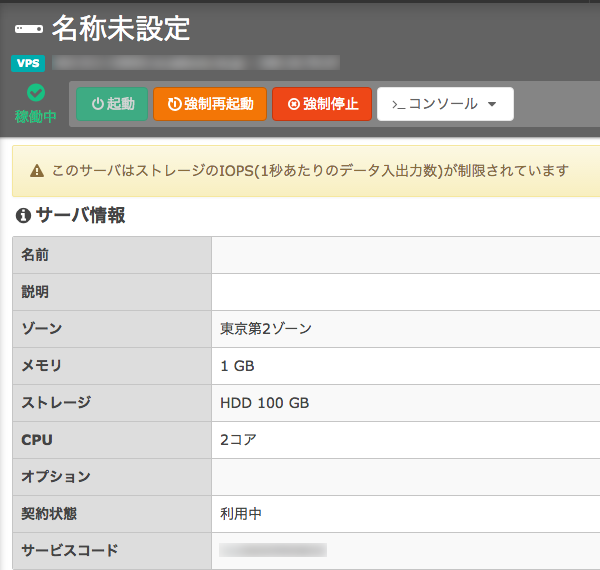Expand the コンソール dropdown arrow
This screenshot has height=570, width=600.
[491, 104]
